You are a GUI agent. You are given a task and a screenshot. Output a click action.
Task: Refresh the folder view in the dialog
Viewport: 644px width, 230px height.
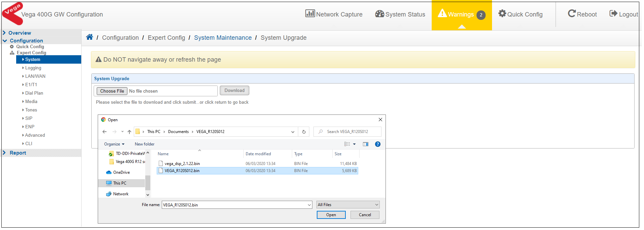[x=304, y=132]
